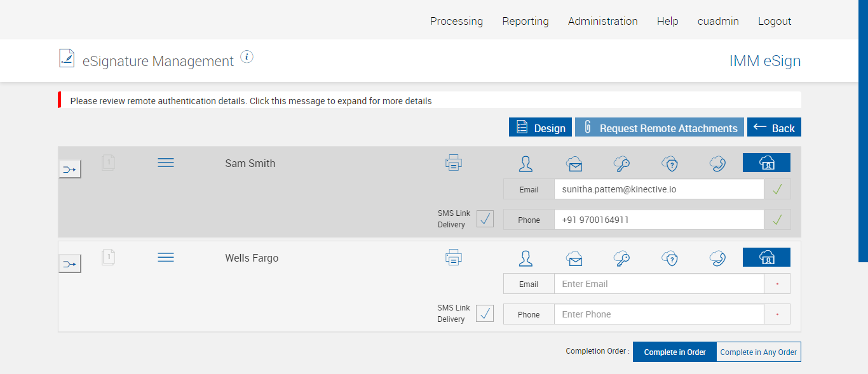Click the highlighted cloud ID icon for Wells Fargo
868x374 pixels.
(766, 258)
